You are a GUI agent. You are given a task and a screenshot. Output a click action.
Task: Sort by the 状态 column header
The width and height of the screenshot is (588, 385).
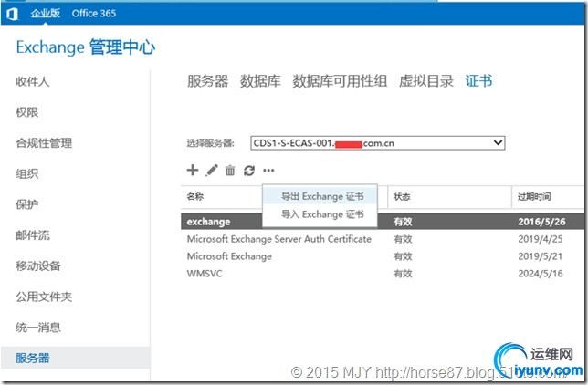[x=402, y=196]
